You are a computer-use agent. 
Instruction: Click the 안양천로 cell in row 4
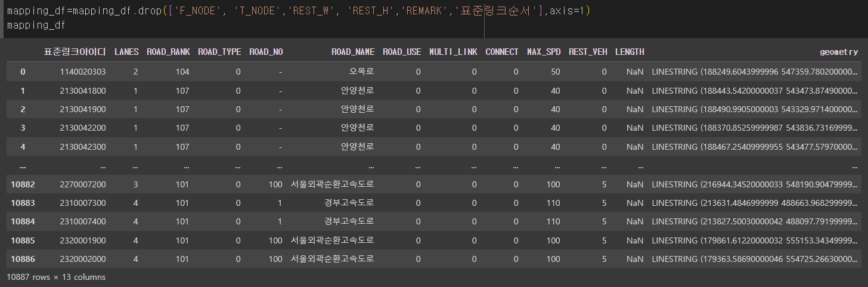(x=358, y=147)
